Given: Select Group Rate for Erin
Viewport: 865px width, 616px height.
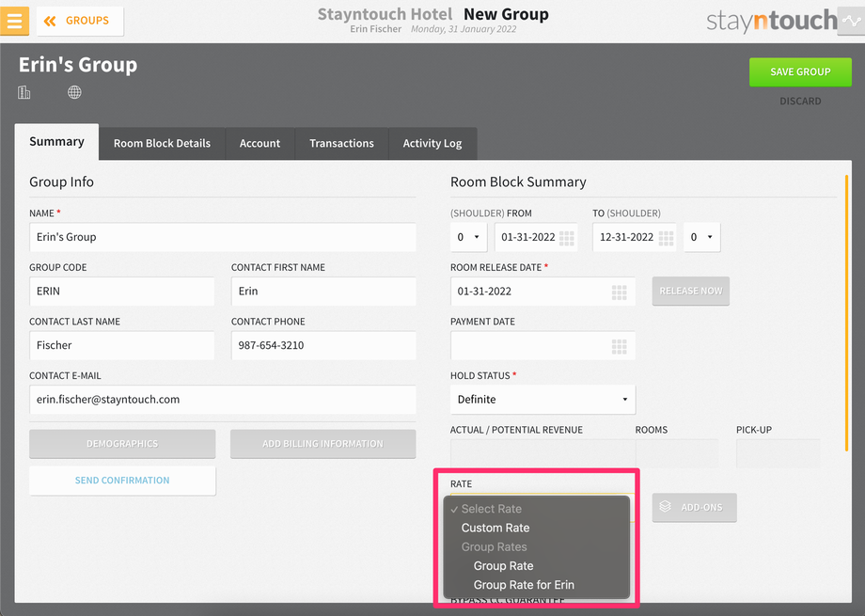Looking at the screenshot, I should pyautogui.click(x=536, y=585).
